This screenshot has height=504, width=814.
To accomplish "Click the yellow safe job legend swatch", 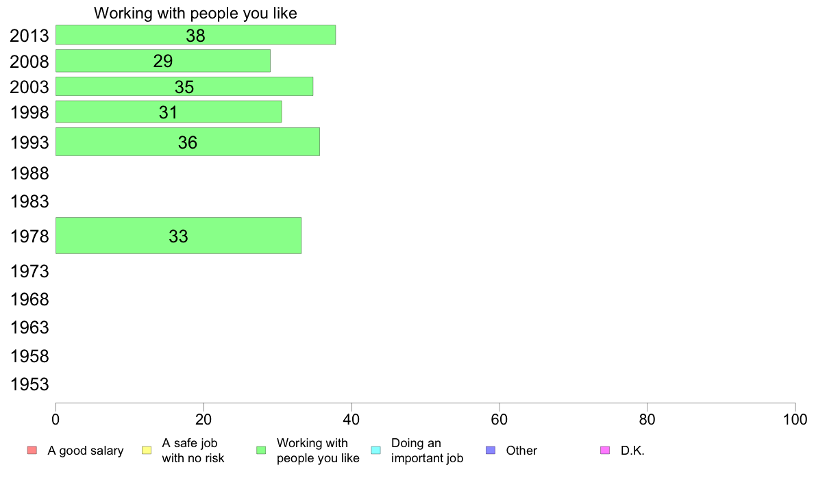I will pyautogui.click(x=147, y=450).
